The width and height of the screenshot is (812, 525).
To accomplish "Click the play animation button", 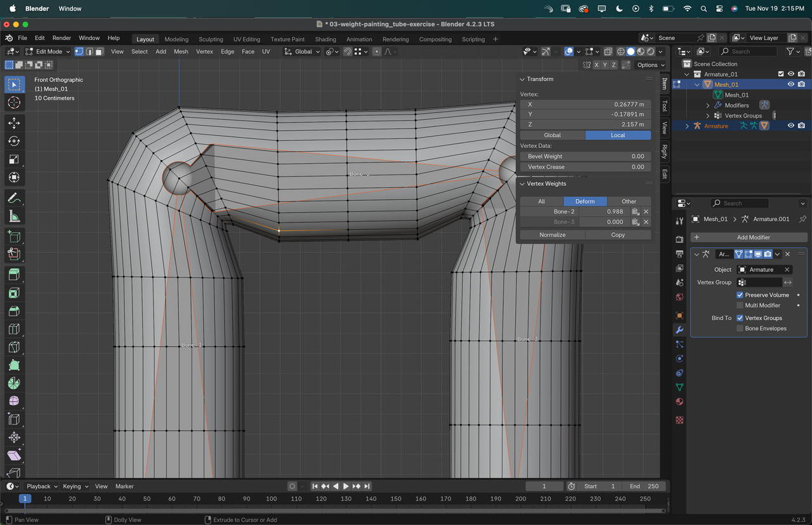I will (346, 486).
